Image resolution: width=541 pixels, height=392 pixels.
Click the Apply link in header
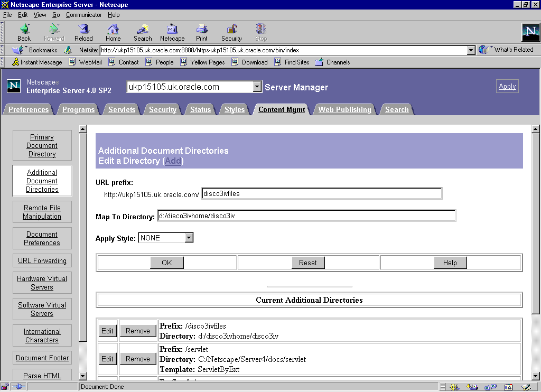[x=507, y=86]
